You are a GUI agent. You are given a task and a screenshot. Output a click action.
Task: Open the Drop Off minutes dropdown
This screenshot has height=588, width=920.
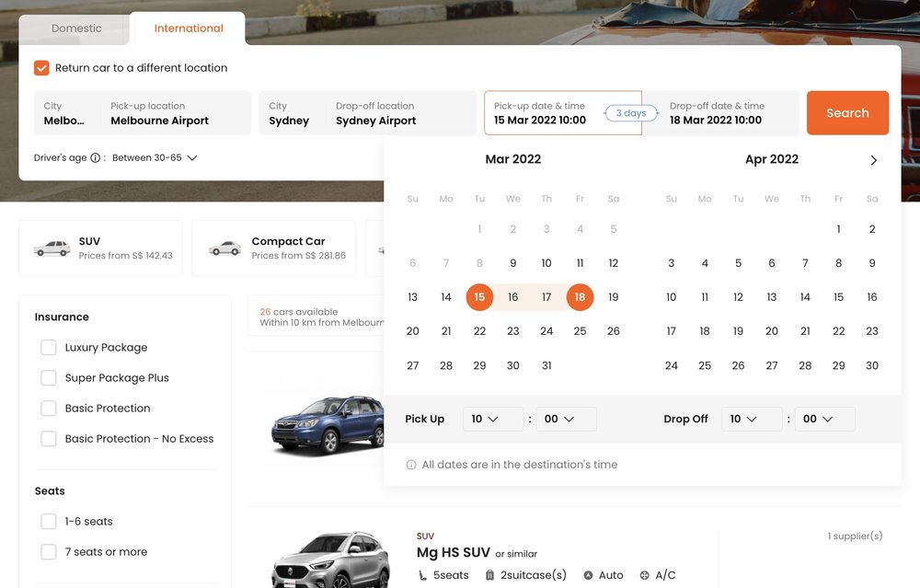click(x=824, y=419)
